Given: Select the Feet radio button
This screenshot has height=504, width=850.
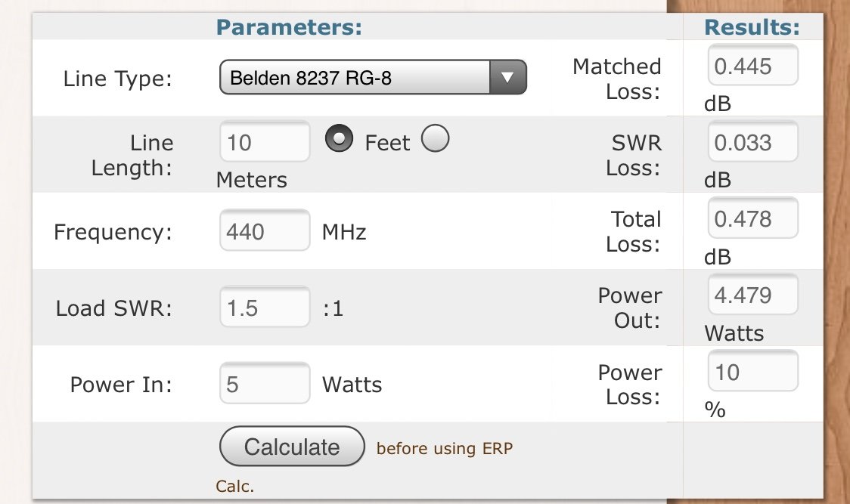Looking at the screenshot, I should [339, 138].
